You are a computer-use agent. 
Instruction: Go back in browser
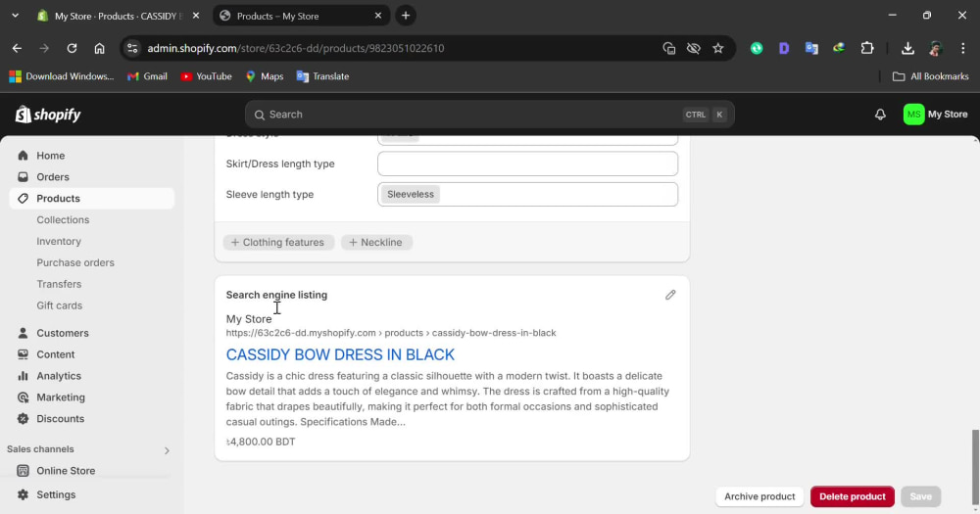[x=17, y=48]
